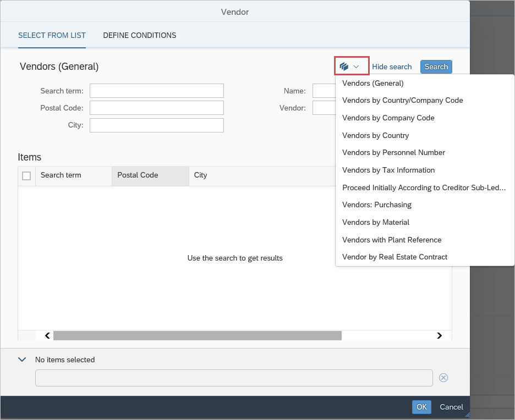Click the right scroll arrow of items table
Viewport: 515px width, 420px height.
pos(439,335)
